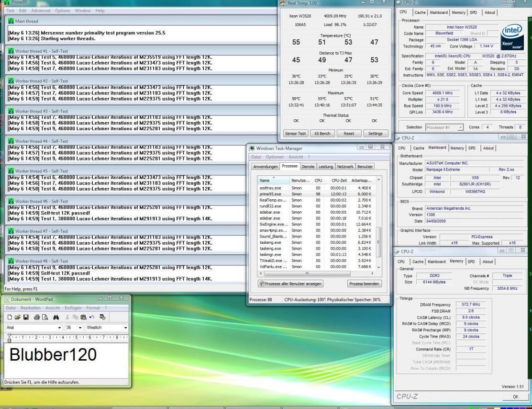Click the Windows Task-Manager title bar icon

click(x=252, y=148)
